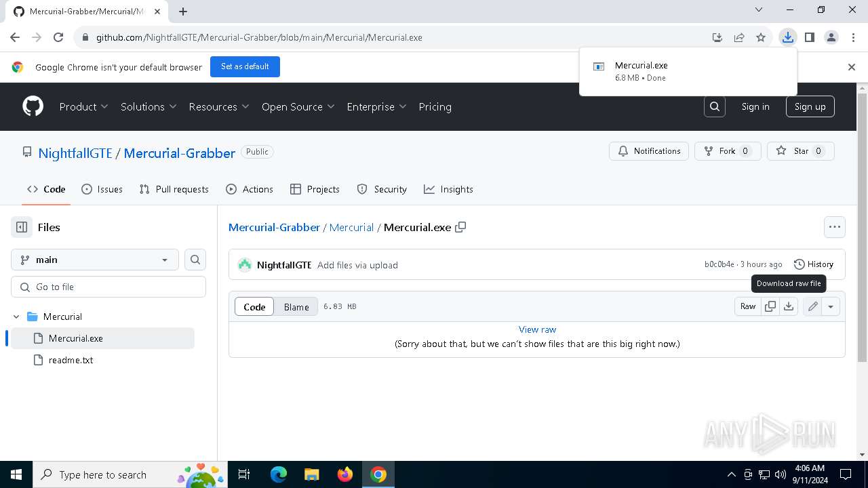Click the Sign up button
The width and height of the screenshot is (868, 488).
[x=810, y=106]
